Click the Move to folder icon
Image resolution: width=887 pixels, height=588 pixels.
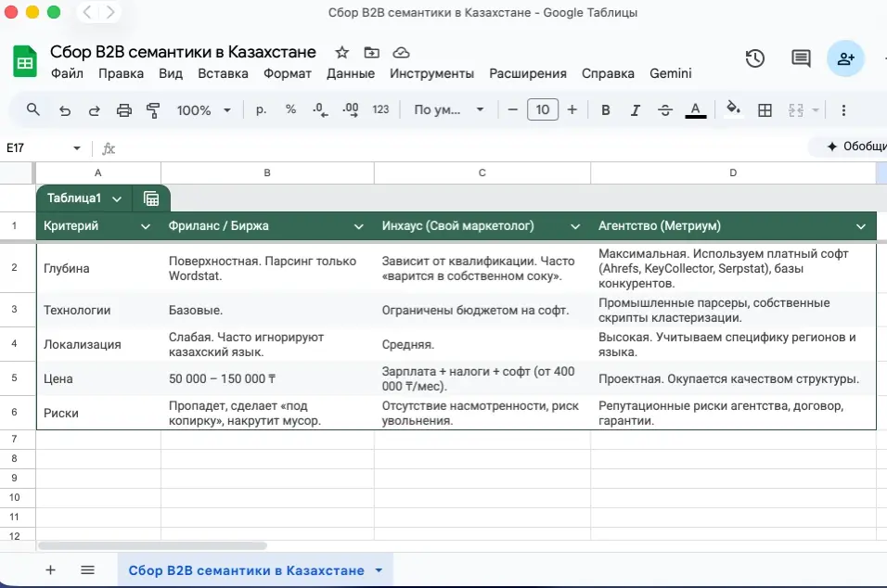click(372, 52)
